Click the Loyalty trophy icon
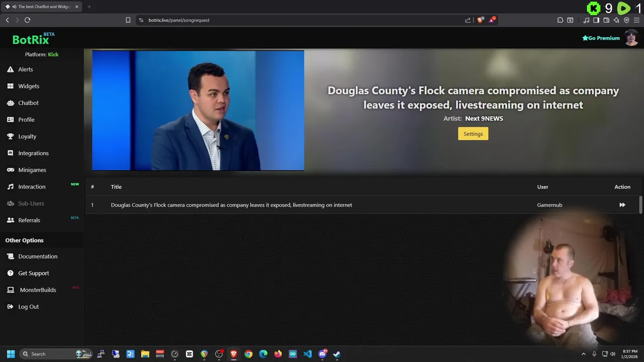The height and width of the screenshot is (362, 644). point(10,136)
